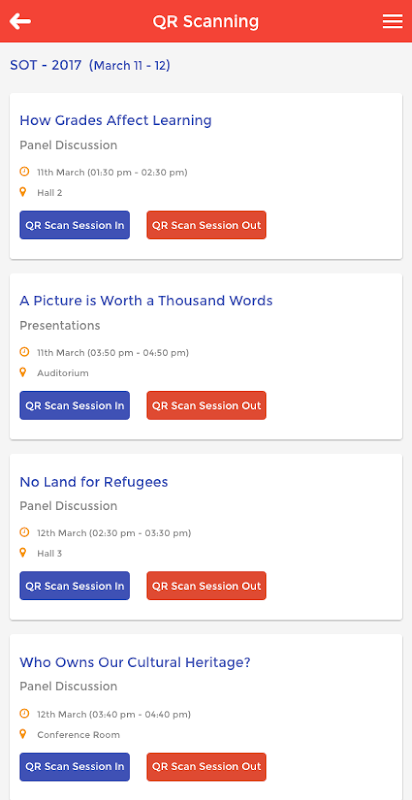Scan Session In for How Grades Affect Learning

point(74,225)
